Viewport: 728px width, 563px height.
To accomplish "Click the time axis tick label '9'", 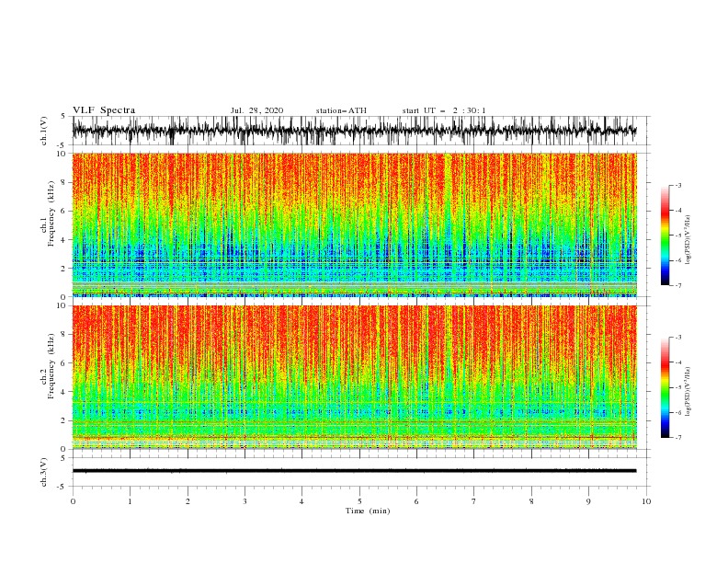I will [x=588, y=501].
